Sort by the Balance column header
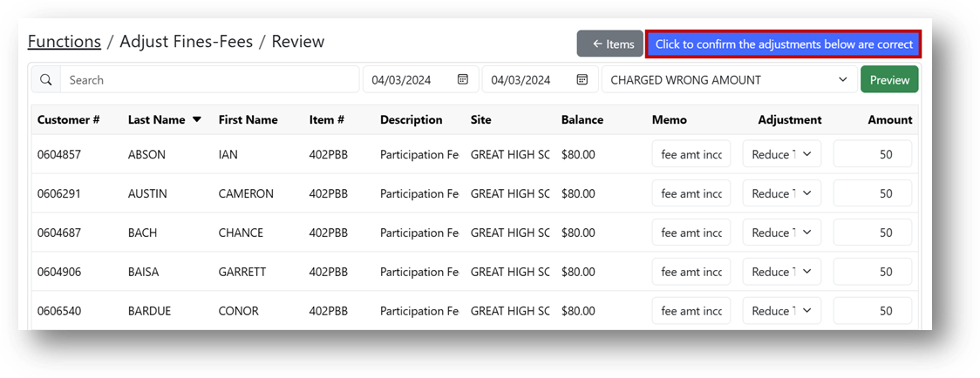Screen dimensions: 980x378 (x=582, y=120)
